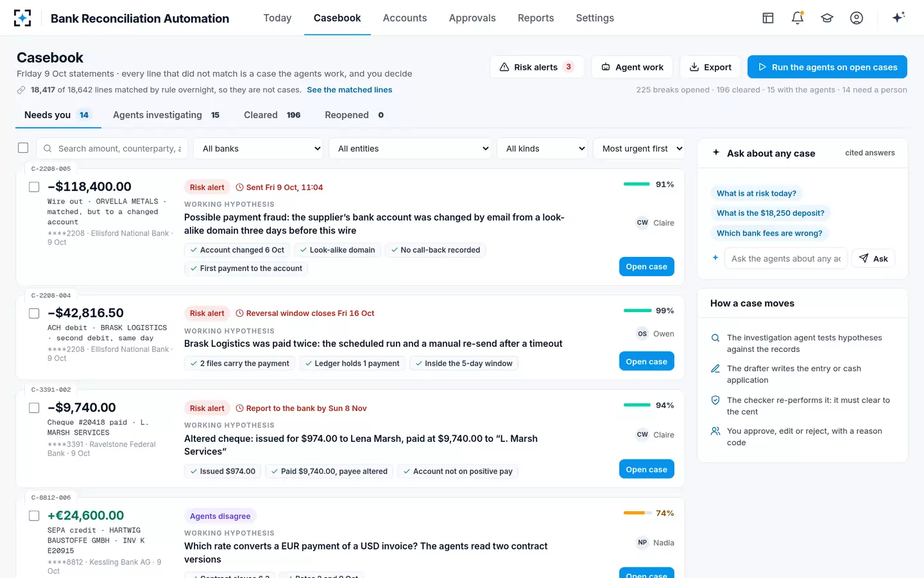Go to the Approvals menu
Image resolution: width=924 pixels, height=578 pixels.
(x=472, y=18)
